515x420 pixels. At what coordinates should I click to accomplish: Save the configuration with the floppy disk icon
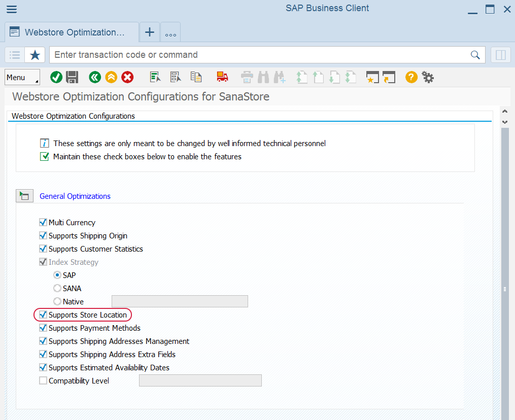(x=72, y=78)
